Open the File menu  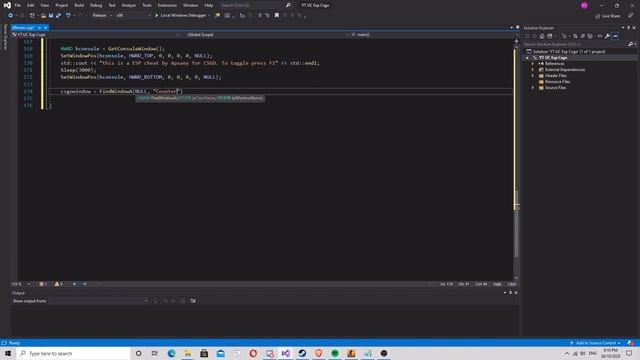(18, 5)
